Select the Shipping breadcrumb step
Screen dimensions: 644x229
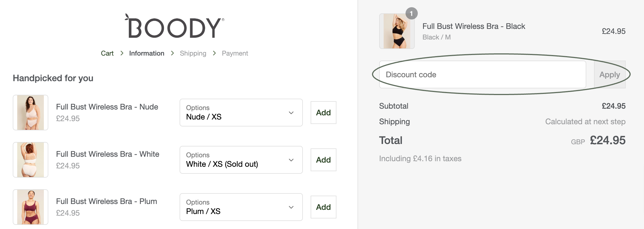tap(193, 53)
